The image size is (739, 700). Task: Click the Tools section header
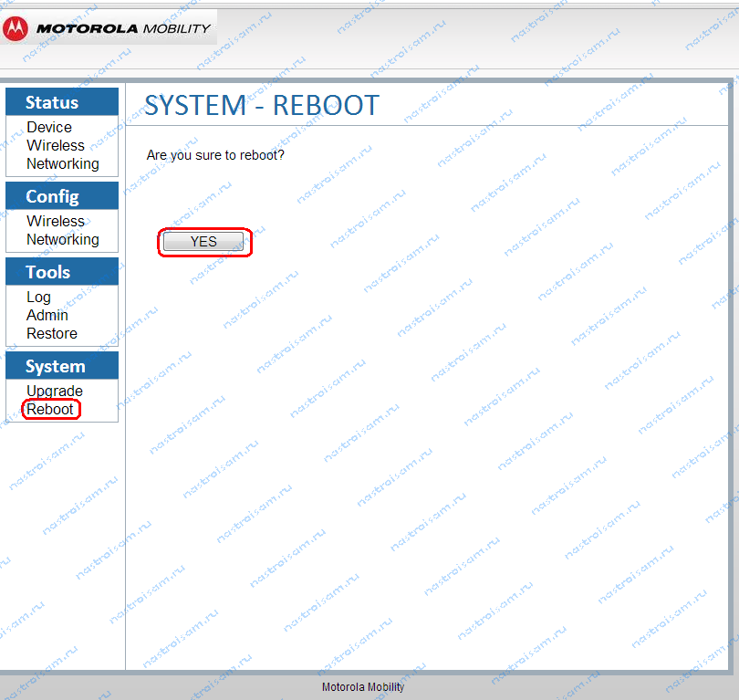click(x=48, y=272)
